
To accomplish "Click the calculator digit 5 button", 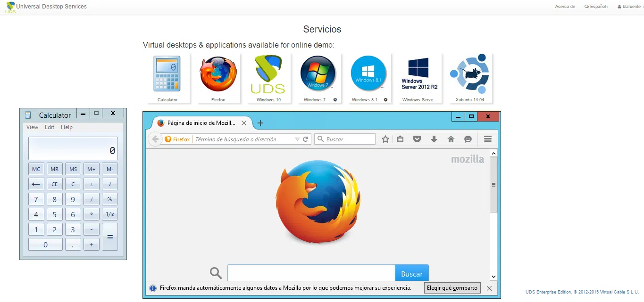I will click(x=54, y=214).
